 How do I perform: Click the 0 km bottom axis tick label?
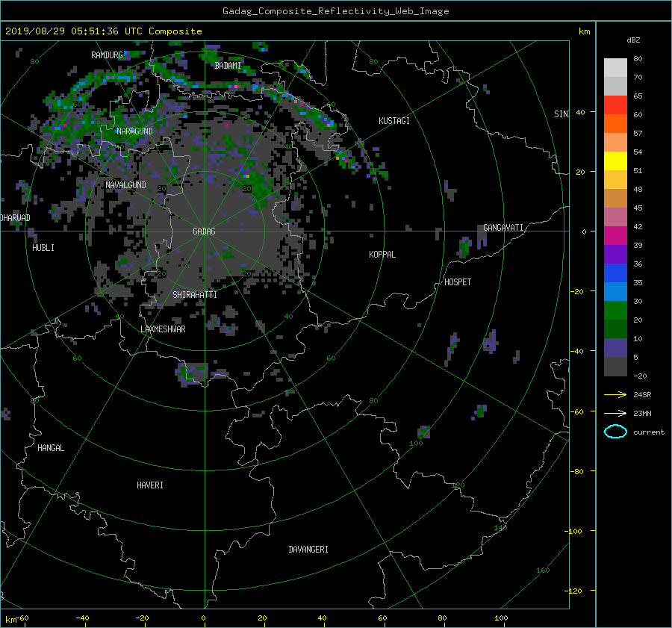[204, 618]
